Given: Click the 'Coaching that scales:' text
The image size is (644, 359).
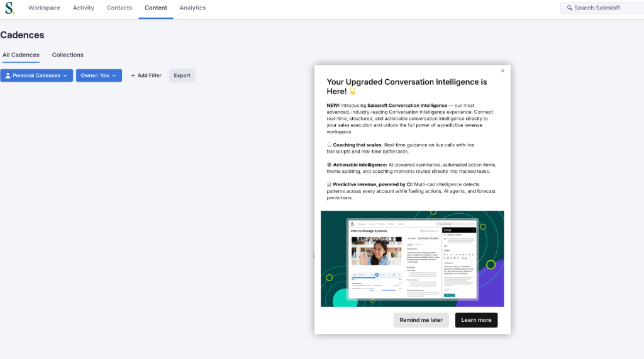Looking at the screenshot, I should [358, 145].
